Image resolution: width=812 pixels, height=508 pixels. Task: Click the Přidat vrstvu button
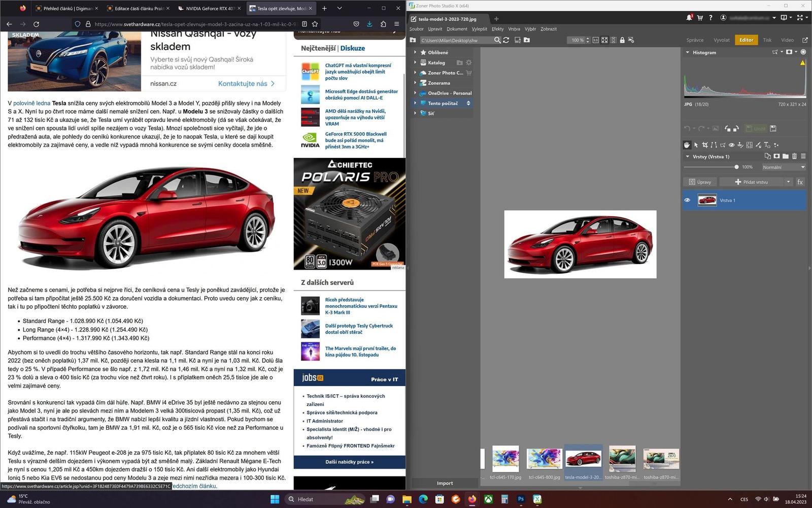(752, 182)
